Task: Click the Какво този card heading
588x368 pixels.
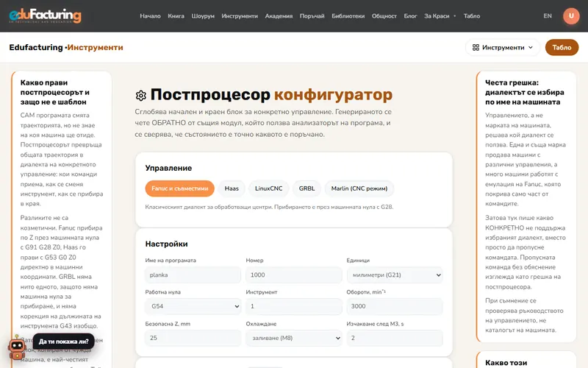Action: (x=506, y=363)
